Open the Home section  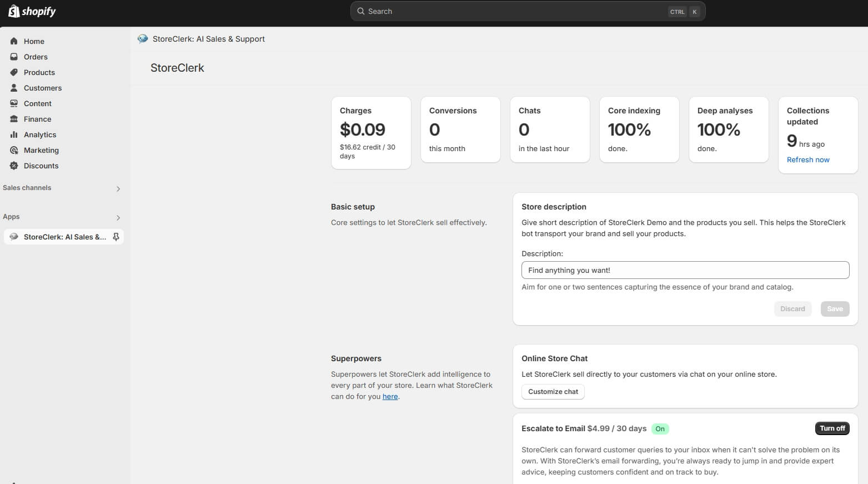(34, 41)
